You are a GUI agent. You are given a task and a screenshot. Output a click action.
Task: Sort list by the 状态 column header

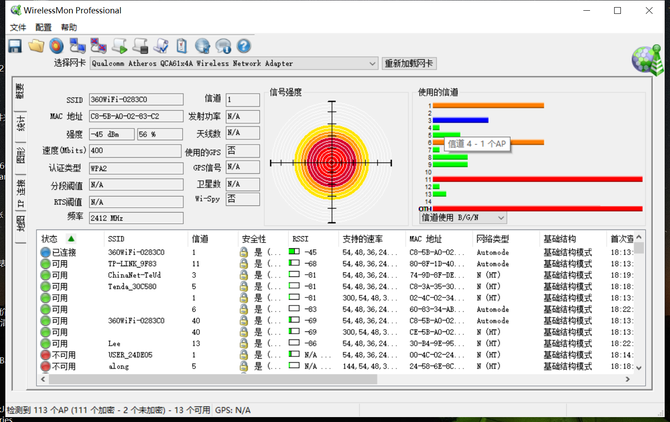click(56, 239)
